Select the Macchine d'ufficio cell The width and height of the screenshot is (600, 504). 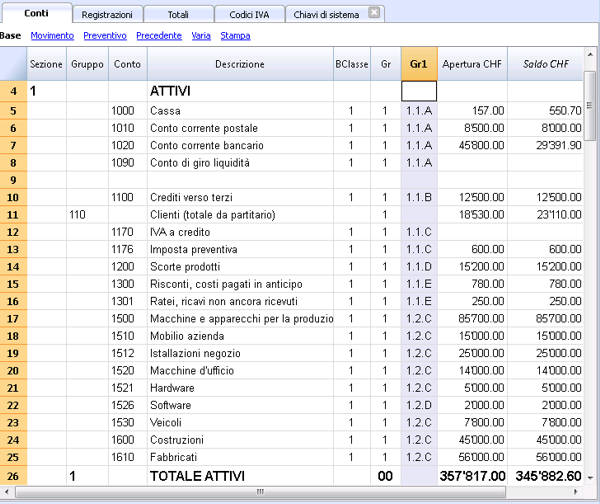click(x=240, y=370)
